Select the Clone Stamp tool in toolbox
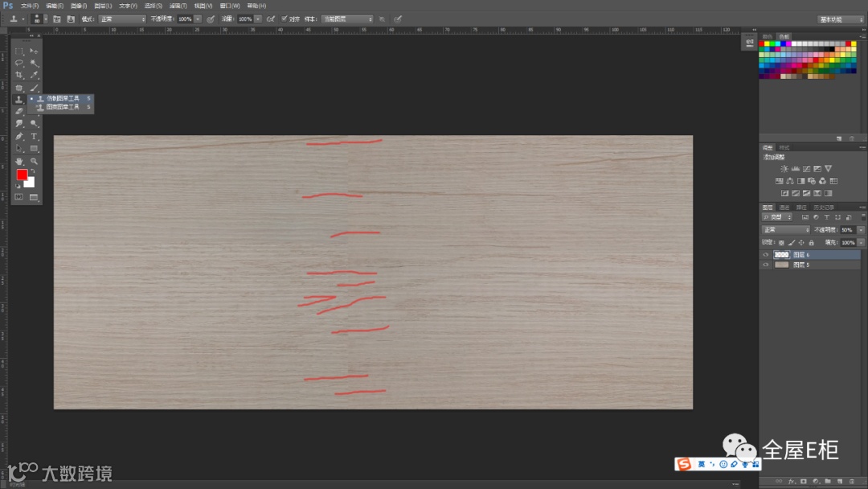Viewport: 868px width, 489px height. [18, 100]
